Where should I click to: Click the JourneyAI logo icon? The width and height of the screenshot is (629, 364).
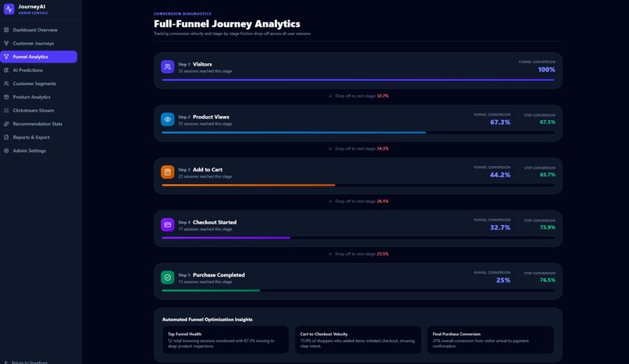[x=9, y=9]
